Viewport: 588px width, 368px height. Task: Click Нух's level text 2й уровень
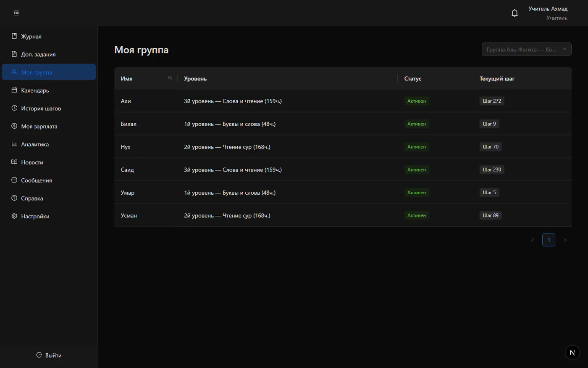point(227,147)
